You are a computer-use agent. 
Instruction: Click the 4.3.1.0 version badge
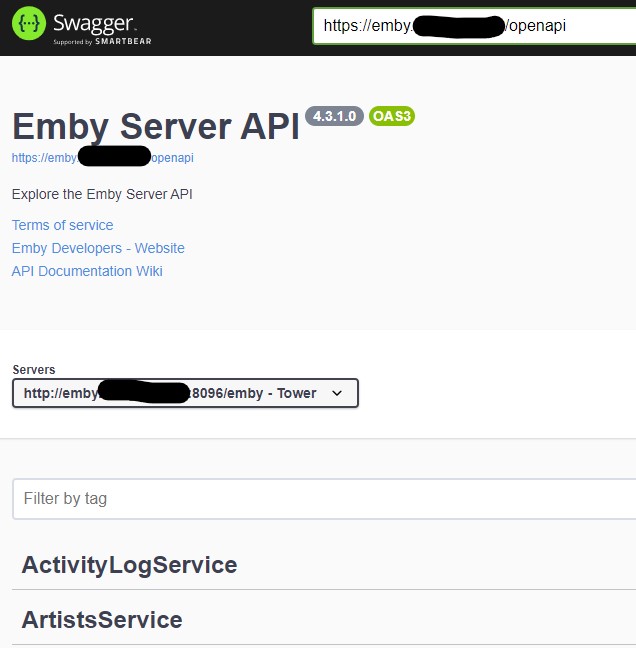[x=334, y=116]
